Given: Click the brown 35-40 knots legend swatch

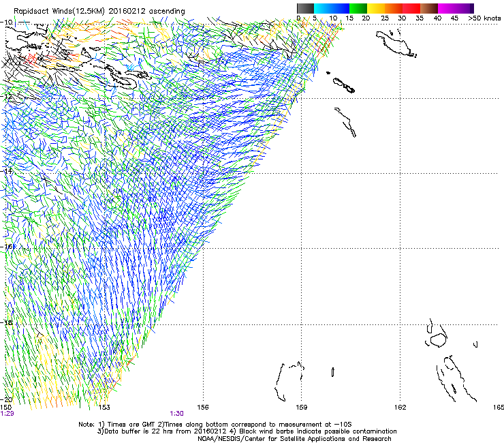Looking at the screenshot, I should point(429,8).
